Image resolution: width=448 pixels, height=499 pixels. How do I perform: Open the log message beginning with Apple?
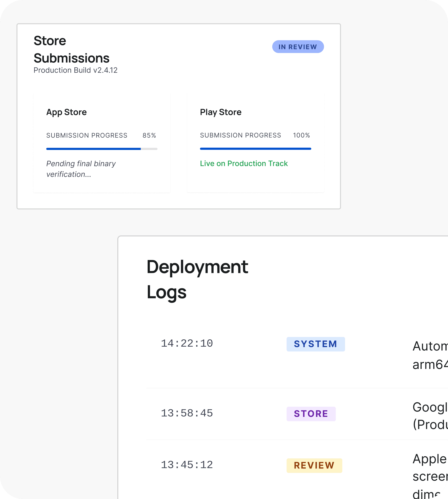pyautogui.click(x=430, y=477)
